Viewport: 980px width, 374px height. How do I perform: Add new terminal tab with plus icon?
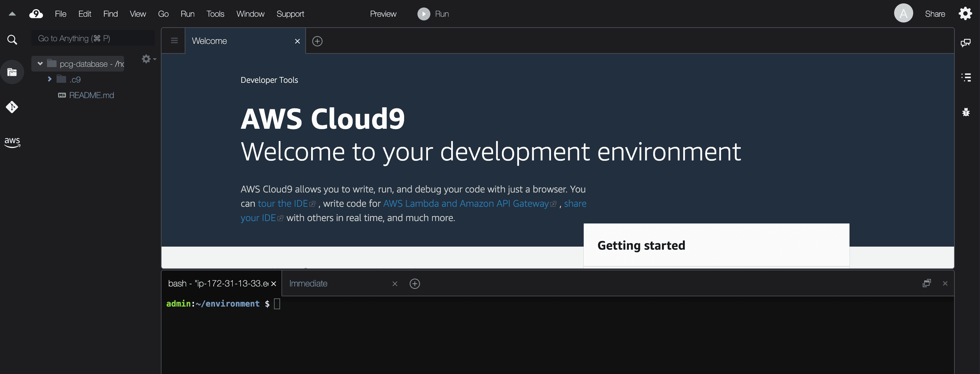click(x=415, y=284)
